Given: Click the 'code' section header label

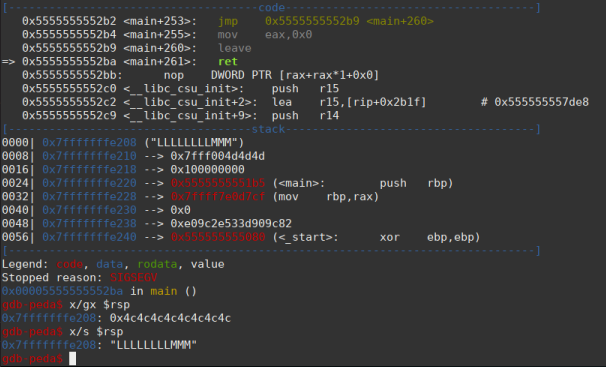Looking at the screenshot, I should pos(272,7).
